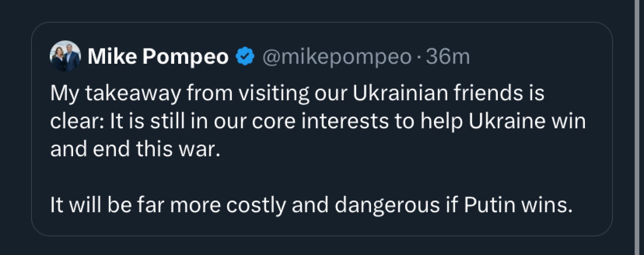Click the word "visiting" in the tweet

coord(274,93)
